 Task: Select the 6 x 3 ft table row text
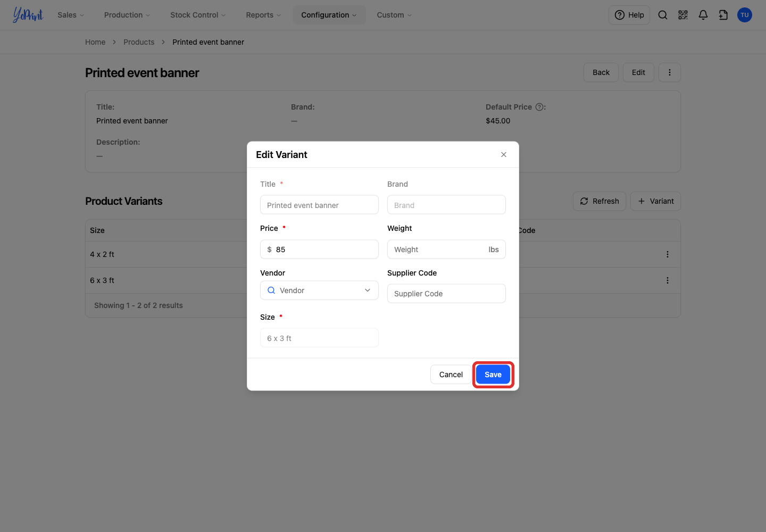102,280
